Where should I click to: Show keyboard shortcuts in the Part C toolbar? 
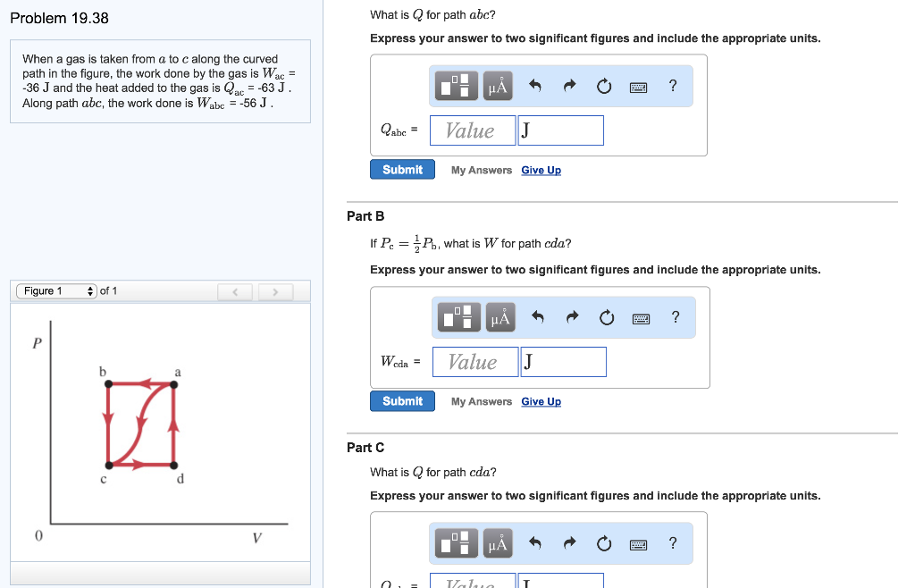(x=637, y=543)
